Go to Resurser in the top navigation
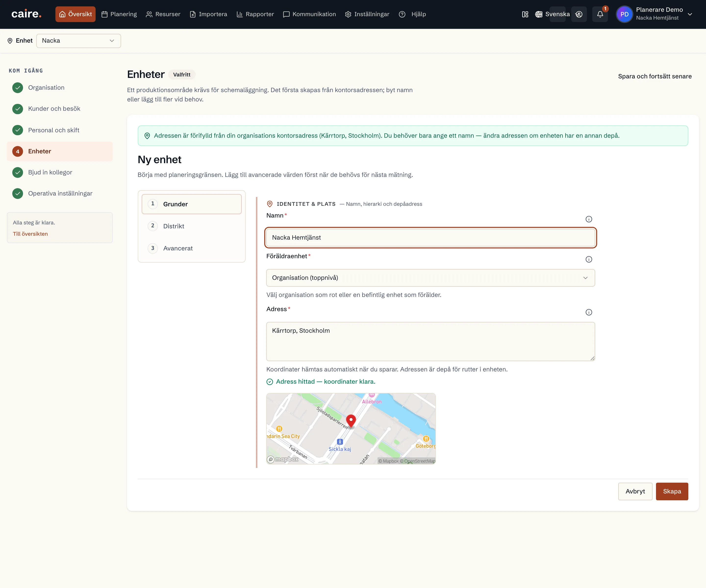706x588 pixels. pyautogui.click(x=163, y=14)
